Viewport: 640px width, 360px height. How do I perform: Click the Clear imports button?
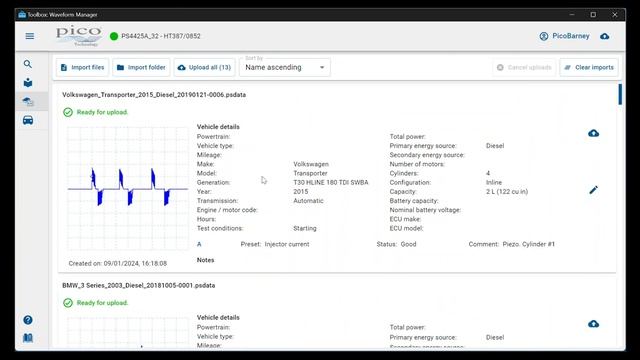[589, 67]
